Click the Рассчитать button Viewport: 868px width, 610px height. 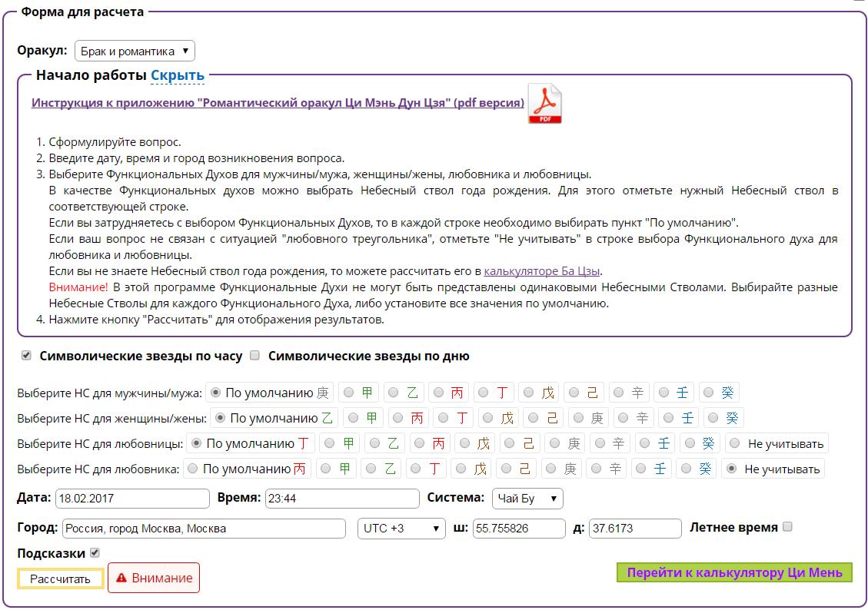[60, 579]
